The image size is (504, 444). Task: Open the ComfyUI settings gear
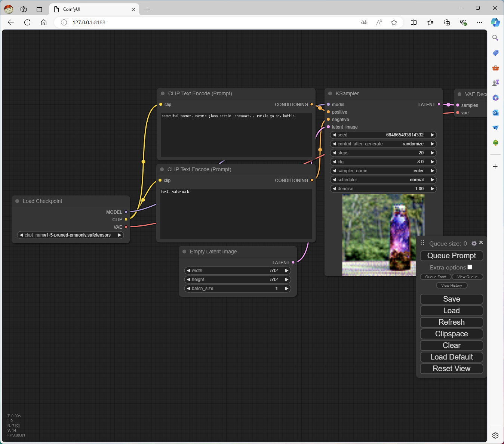tap(474, 243)
